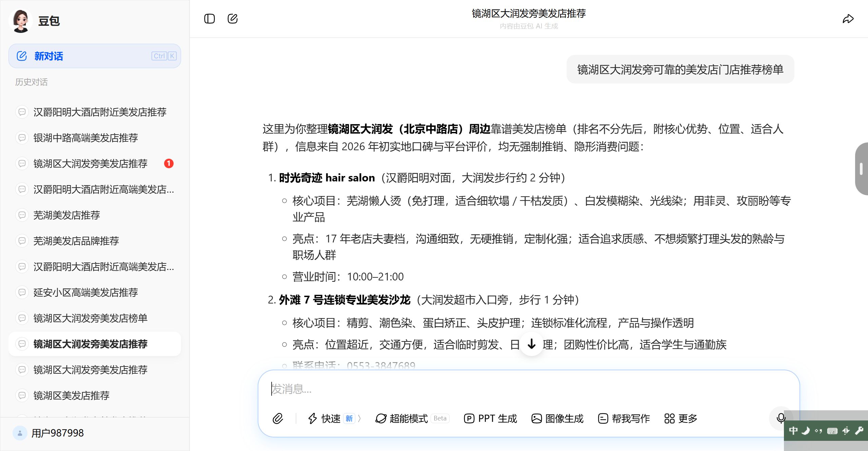
Task: Select 图像生成 tool
Action: [557, 418]
